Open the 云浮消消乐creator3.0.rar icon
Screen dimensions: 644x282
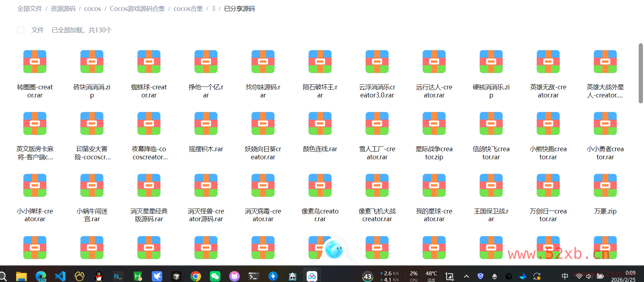[377, 62]
